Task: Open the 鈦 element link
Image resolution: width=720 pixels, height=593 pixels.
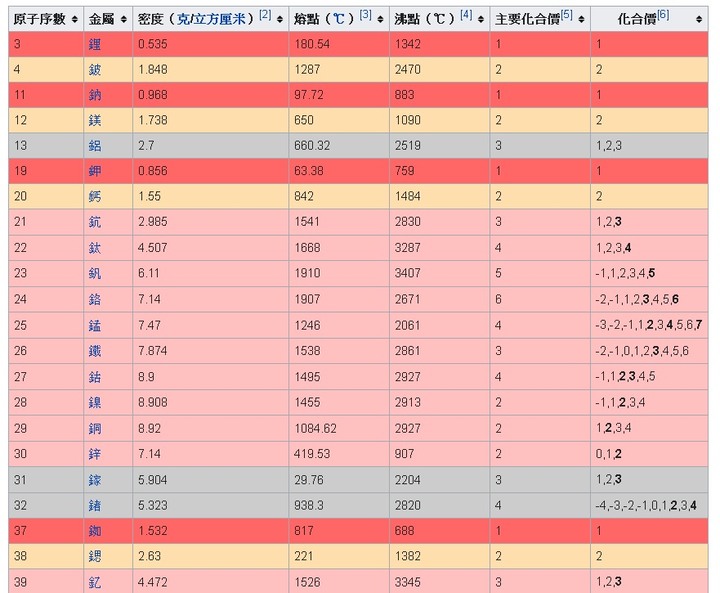Action: [x=95, y=248]
